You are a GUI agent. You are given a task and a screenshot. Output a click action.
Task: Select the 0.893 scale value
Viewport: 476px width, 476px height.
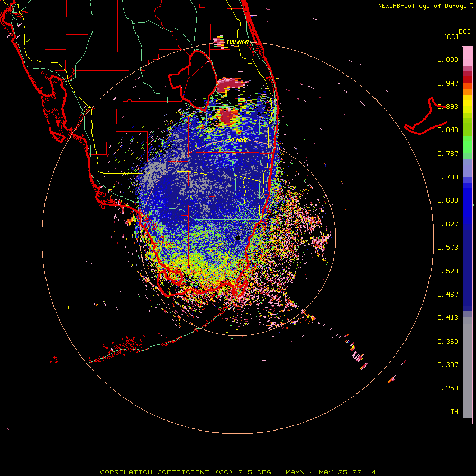click(448, 106)
